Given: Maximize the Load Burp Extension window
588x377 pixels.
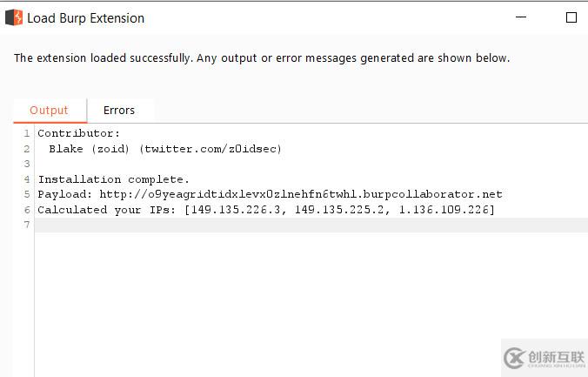Looking at the screenshot, I should (571, 17).
